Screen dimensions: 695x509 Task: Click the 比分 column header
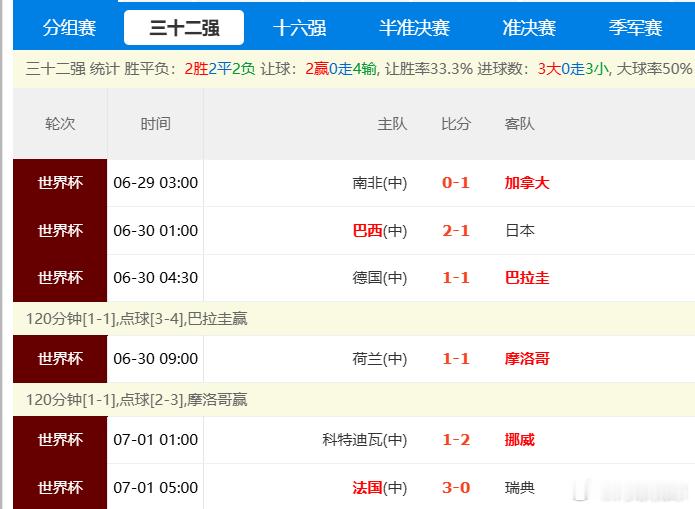(x=456, y=124)
